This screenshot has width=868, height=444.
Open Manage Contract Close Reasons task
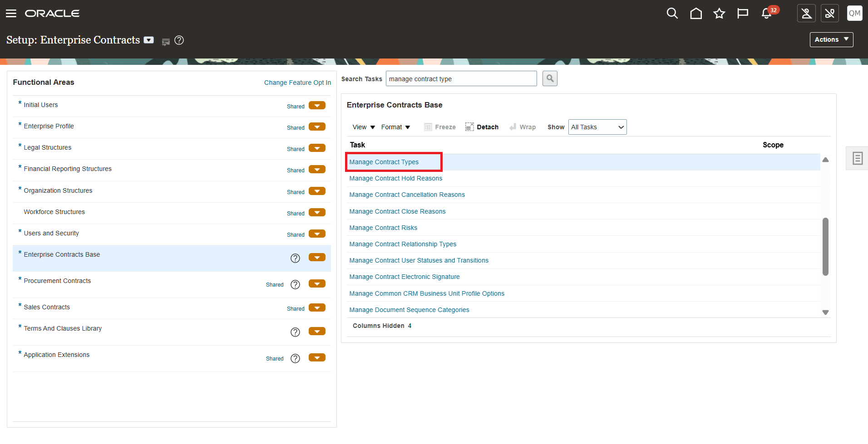click(398, 211)
